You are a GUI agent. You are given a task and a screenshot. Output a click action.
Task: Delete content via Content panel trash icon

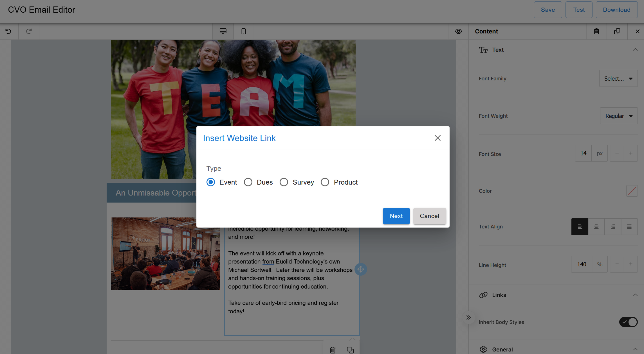(596, 31)
